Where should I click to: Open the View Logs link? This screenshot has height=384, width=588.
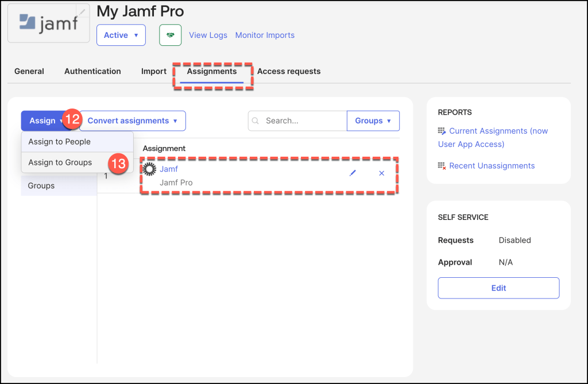pyautogui.click(x=208, y=35)
